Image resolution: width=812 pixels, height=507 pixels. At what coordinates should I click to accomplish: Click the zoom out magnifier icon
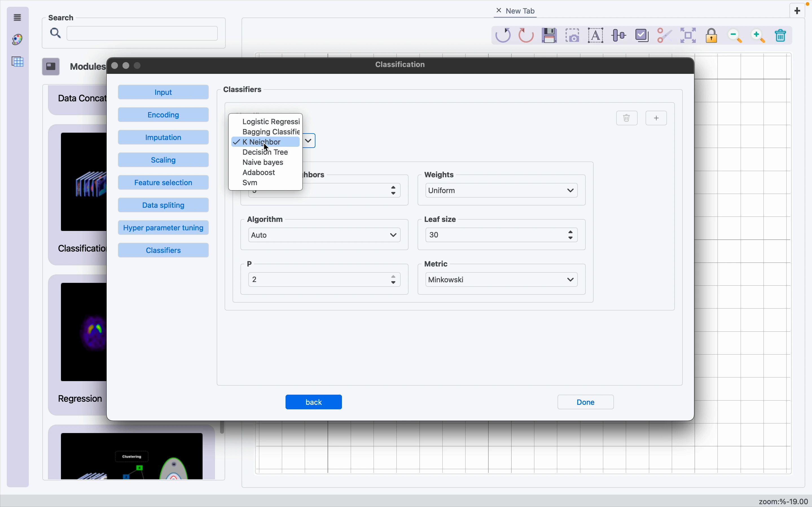click(x=736, y=36)
